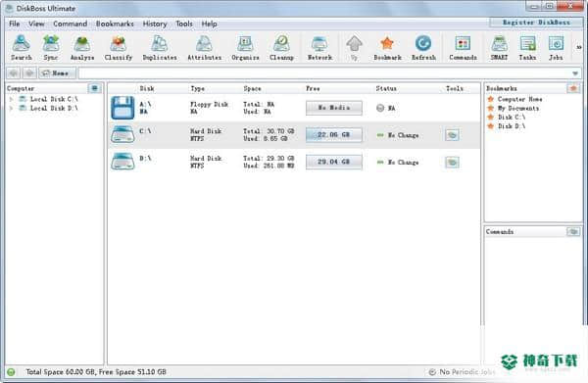This screenshot has width=588, height=383.
Task: Select the C:\ hard disk icon
Action: 122,134
